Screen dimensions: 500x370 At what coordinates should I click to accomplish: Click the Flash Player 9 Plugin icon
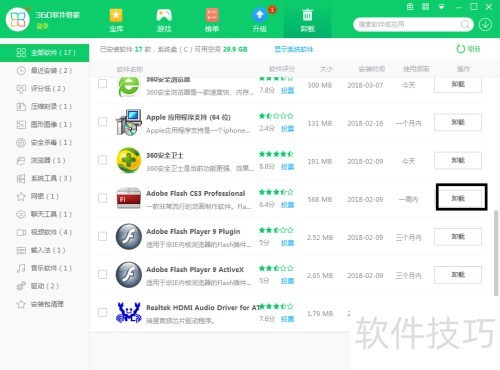tap(129, 236)
